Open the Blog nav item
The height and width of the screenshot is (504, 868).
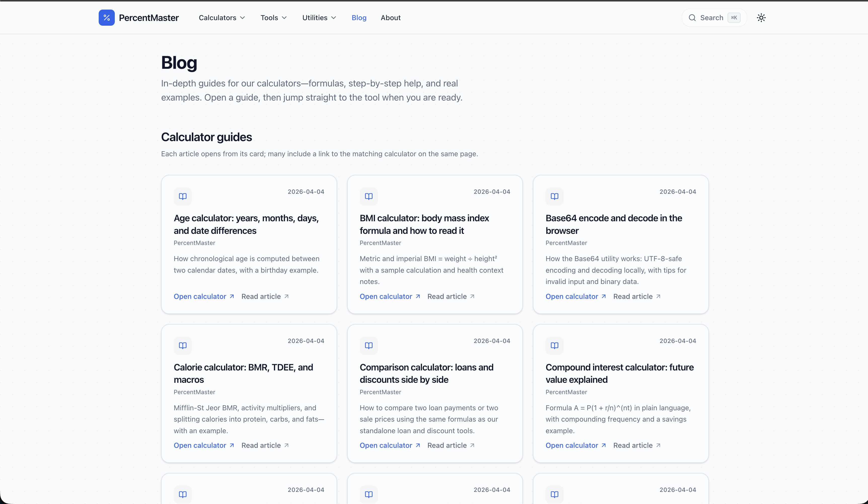(359, 18)
